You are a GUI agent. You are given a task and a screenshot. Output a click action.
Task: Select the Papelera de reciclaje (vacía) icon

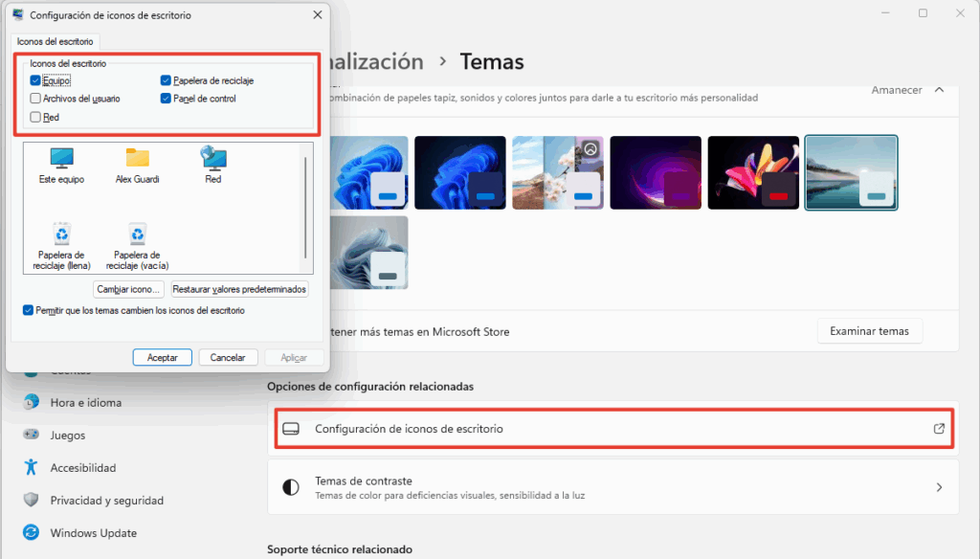137,245
